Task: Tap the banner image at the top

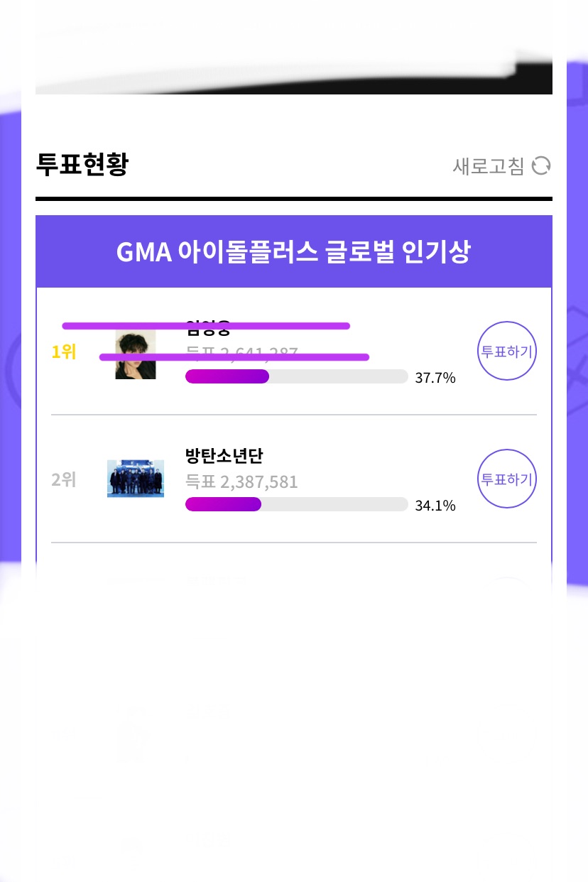Action: [x=293, y=47]
